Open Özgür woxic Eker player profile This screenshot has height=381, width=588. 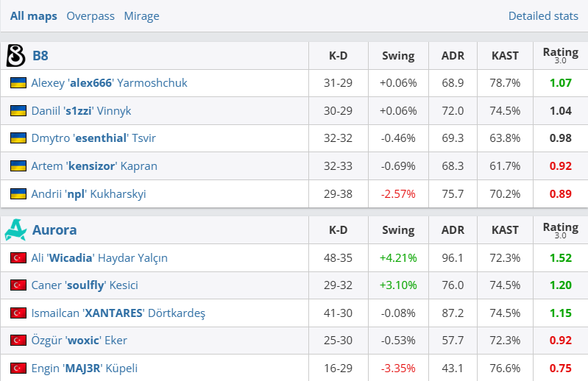[79, 341]
